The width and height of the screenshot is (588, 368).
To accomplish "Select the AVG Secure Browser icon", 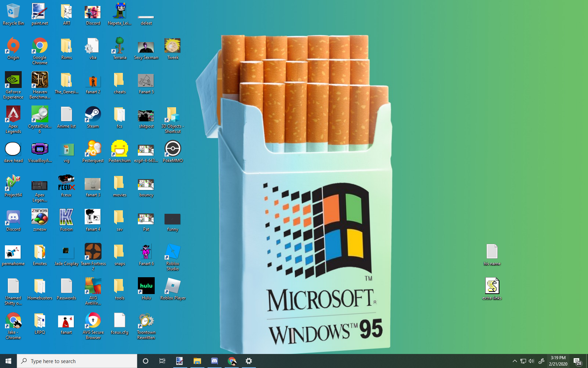I will click(x=93, y=326).
